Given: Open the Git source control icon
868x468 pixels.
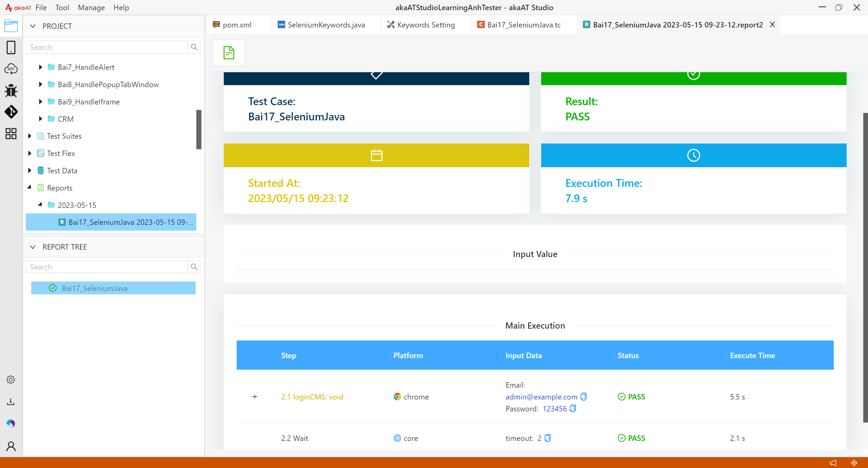Looking at the screenshot, I should coord(11,112).
